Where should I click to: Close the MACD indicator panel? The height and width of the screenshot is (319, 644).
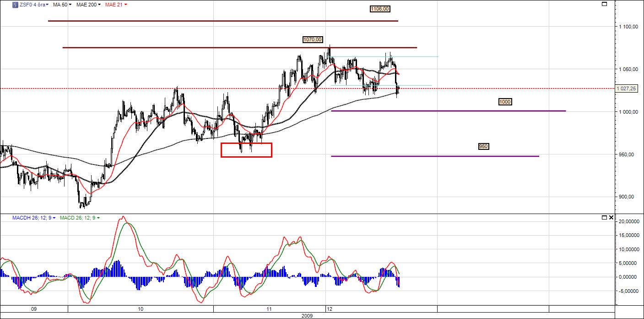[x=611, y=217]
